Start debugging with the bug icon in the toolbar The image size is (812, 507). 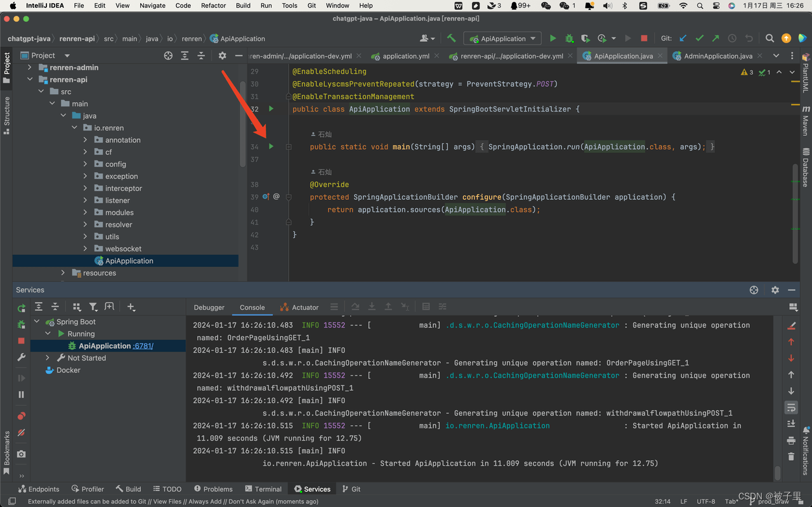tap(569, 39)
